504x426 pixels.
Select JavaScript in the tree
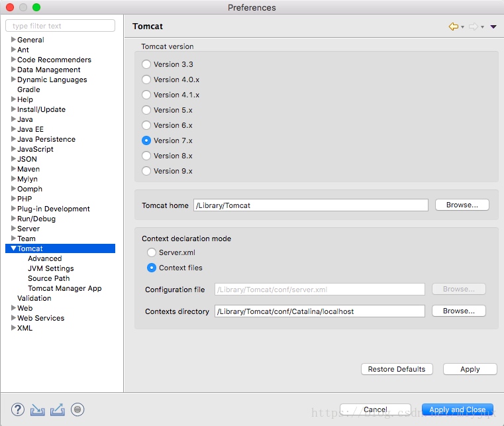click(x=35, y=149)
